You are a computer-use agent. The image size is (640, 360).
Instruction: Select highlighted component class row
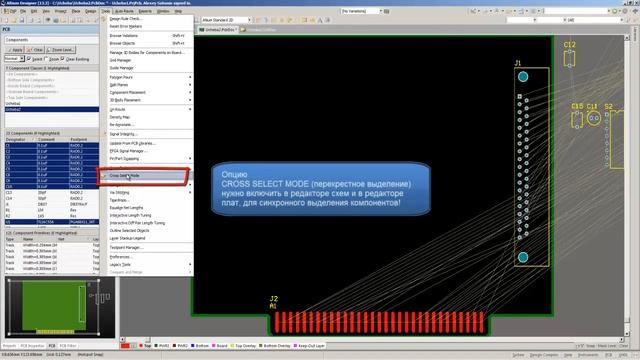click(x=51, y=109)
